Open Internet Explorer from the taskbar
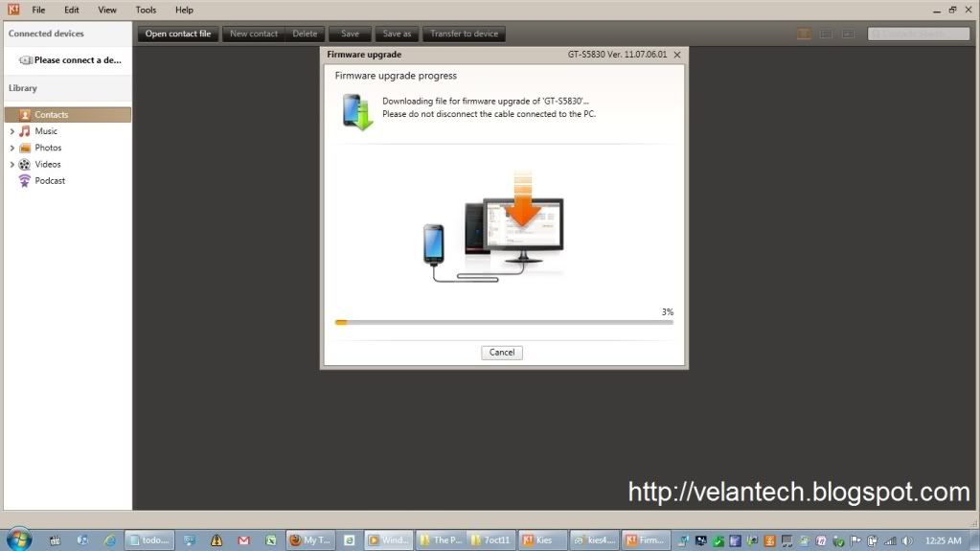 click(110, 540)
